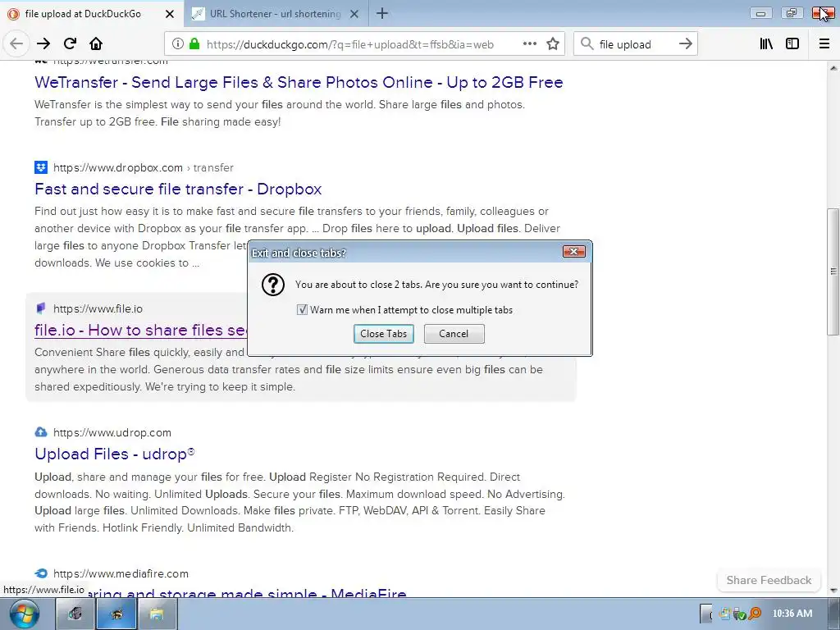Screen dimensions: 840x630
Task: Dismiss dialog using its red X button
Action: [x=573, y=251]
